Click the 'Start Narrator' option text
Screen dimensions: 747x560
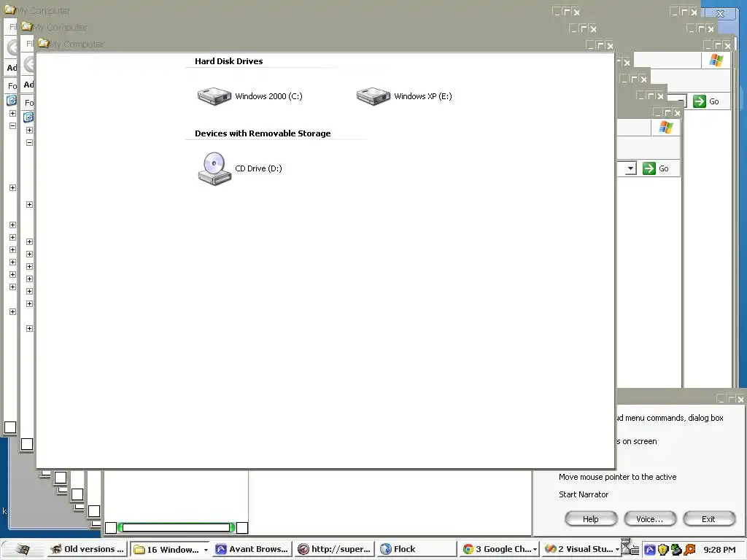click(x=584, y=494)
